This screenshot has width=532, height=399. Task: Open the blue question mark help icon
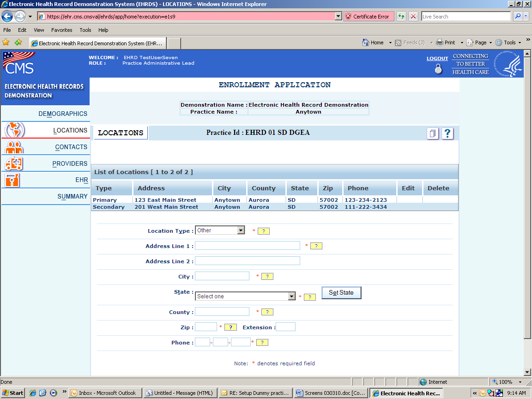coord(447,133)
